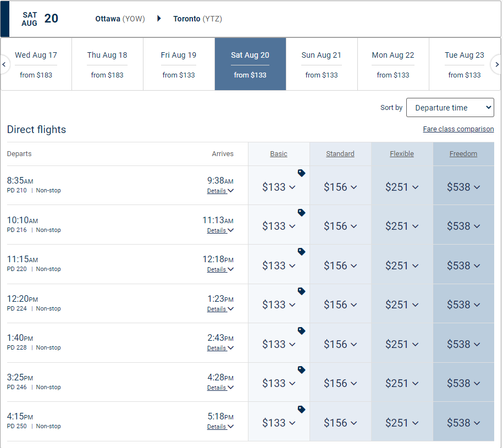
Task: Select the Fri Aug 19 date tab
Action: [x=179, y=64]
